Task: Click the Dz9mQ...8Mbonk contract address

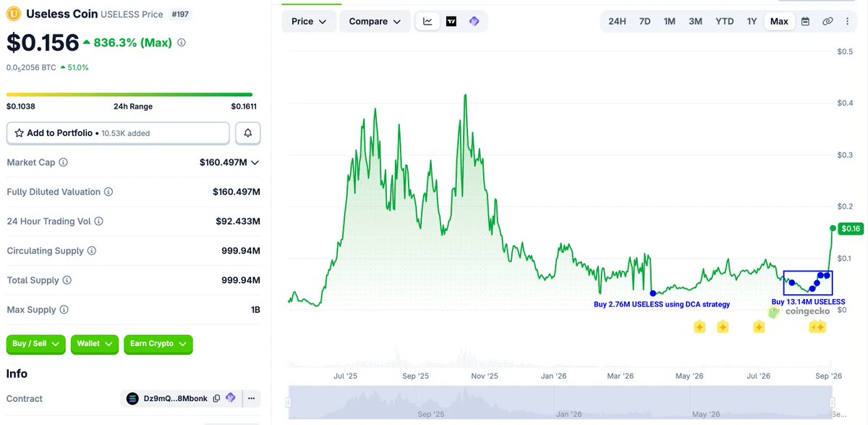Action: (174, 398)
